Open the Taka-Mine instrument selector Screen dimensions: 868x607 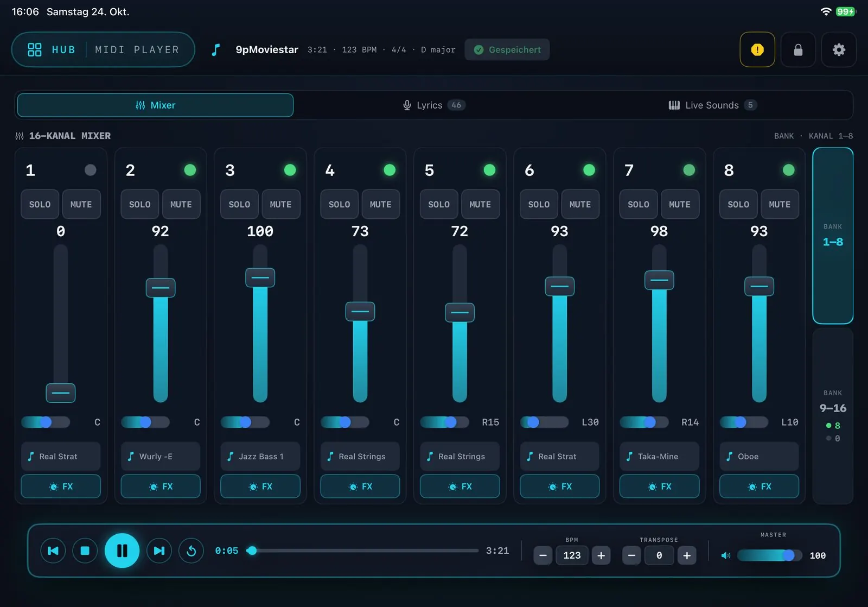(x=659, y=456)
